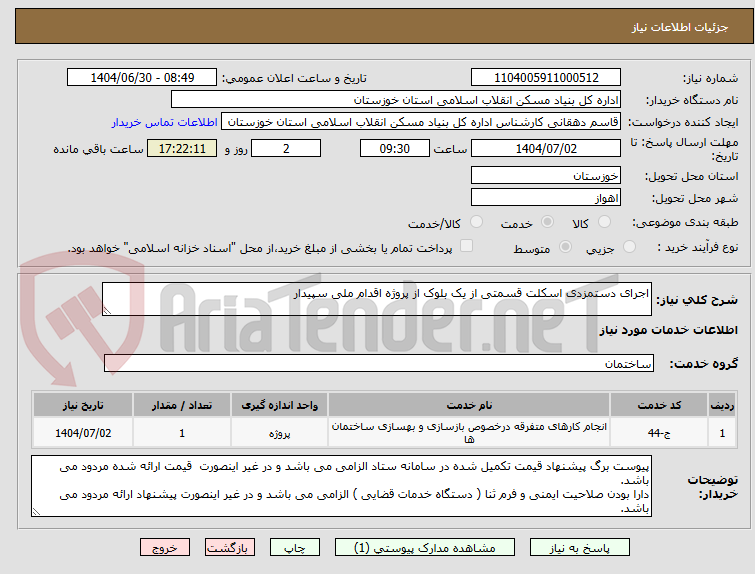Click the response deadline date field 1404/07/02
This screenshot has width=755, height=574.
click(x=546, y=148)
